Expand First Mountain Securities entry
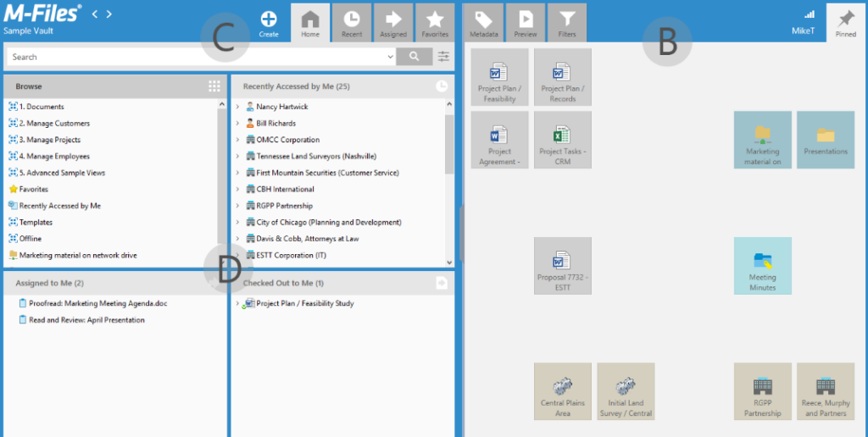The image size is (868, 437). [x=237, y=173]
